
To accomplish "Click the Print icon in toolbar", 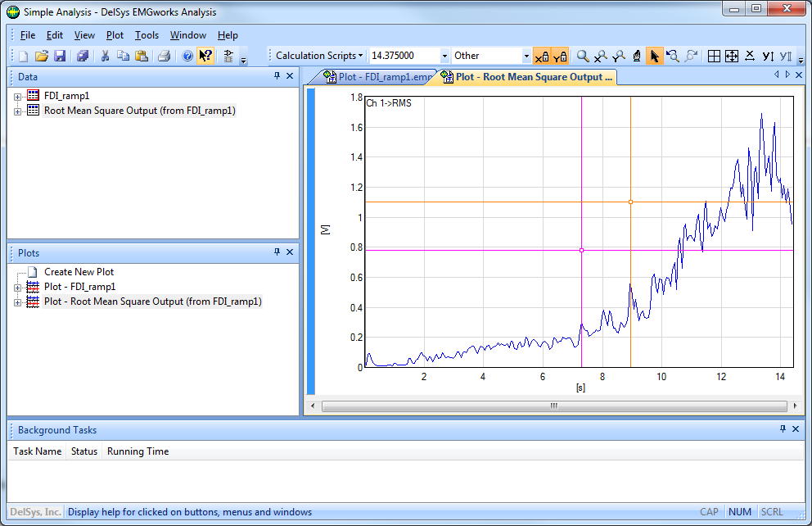I will point(164,56).
